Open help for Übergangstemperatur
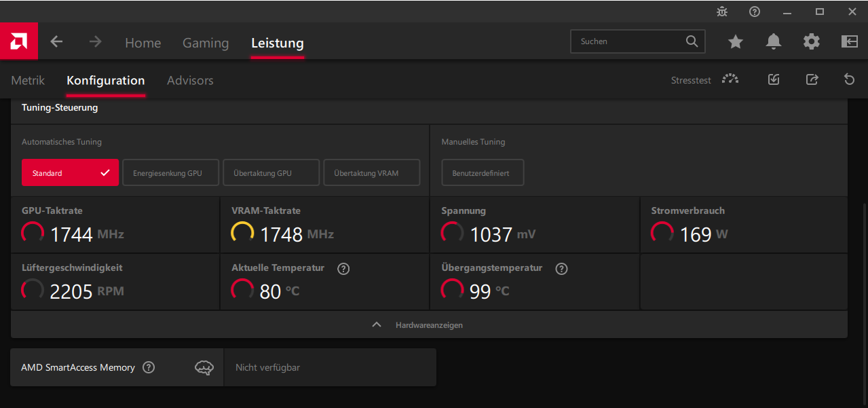 coord(561,269)
